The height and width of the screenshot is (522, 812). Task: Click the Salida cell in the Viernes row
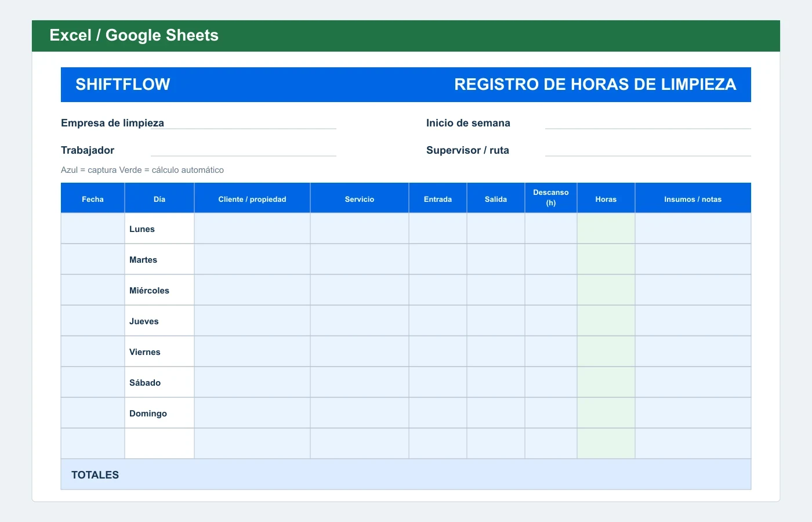tap(496, 351)
